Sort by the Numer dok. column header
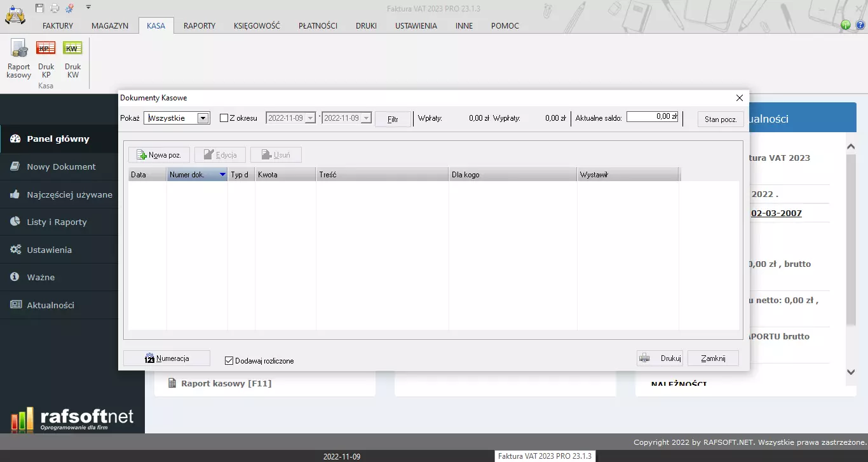 [x=197, y=175]
